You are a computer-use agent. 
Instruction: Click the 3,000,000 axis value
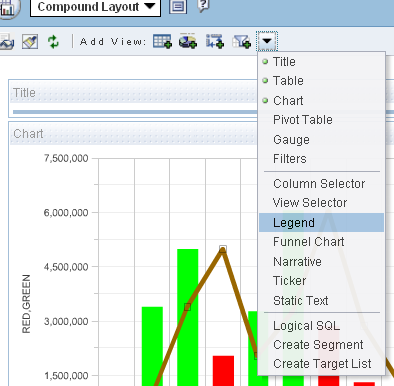coord(66,321)
